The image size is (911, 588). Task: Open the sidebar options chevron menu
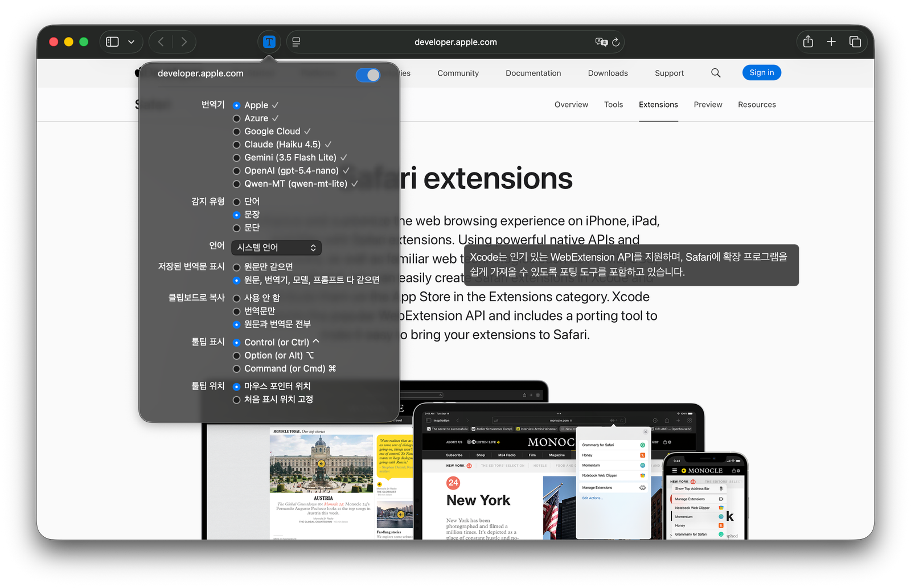click(x=132, y=42)
